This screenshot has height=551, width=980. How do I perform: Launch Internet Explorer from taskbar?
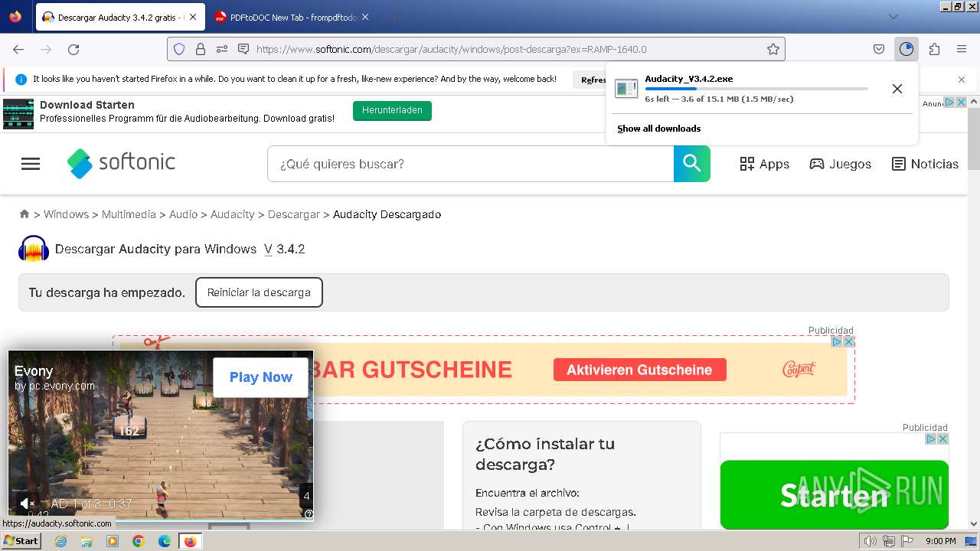tap(60, 541)
